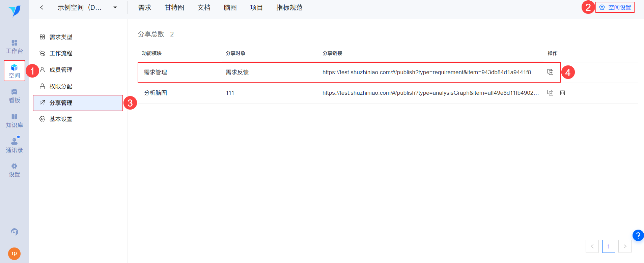Open the 空间设置 link text

pos(620,7)
